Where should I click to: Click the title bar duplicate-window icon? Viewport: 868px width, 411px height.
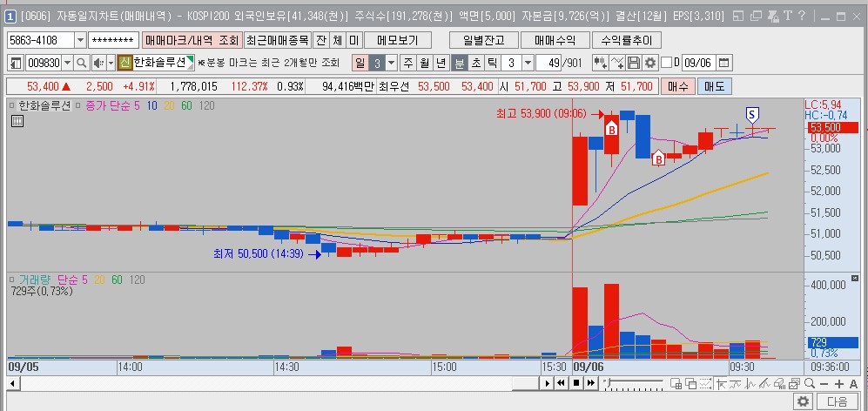pos(756,16)
